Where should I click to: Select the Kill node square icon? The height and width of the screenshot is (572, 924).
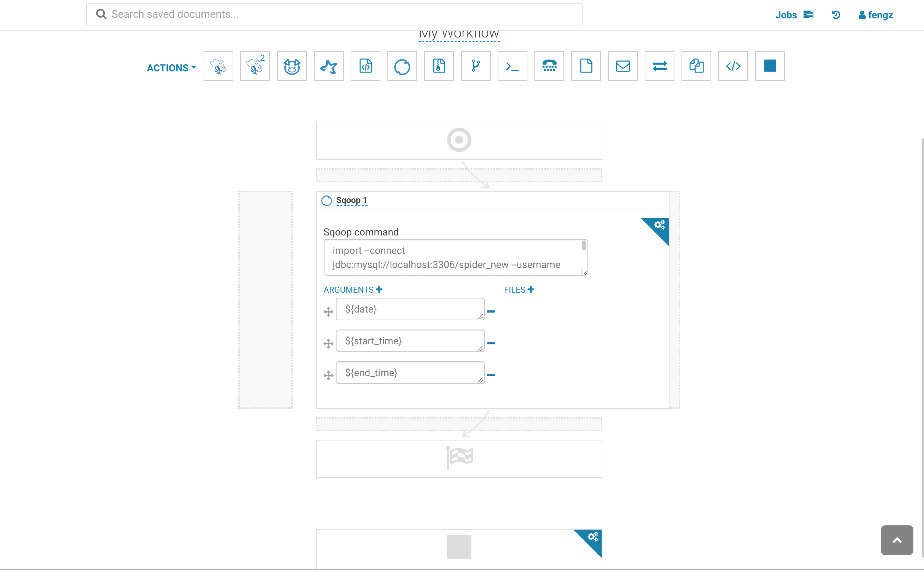pos(769,66)
